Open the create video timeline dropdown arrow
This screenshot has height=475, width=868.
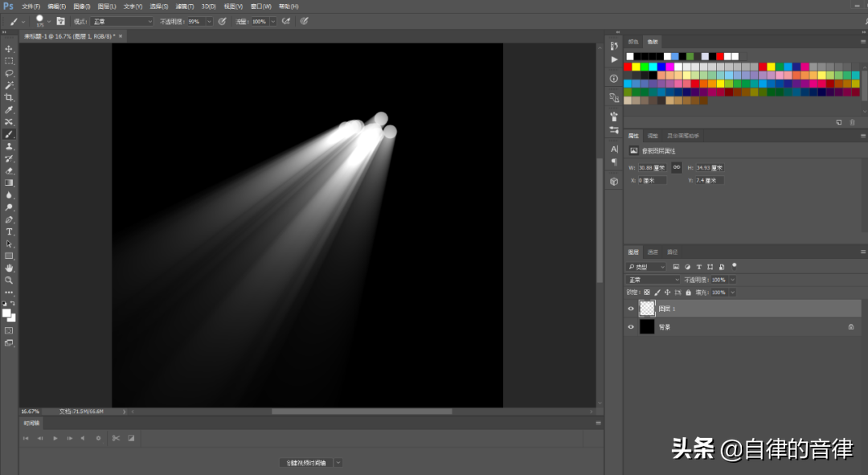pyautogui.click(x=338, y=462)
